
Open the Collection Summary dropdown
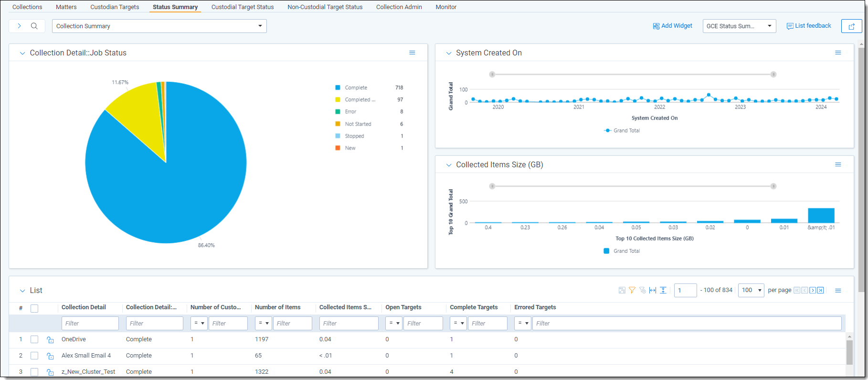pos(159,26)
